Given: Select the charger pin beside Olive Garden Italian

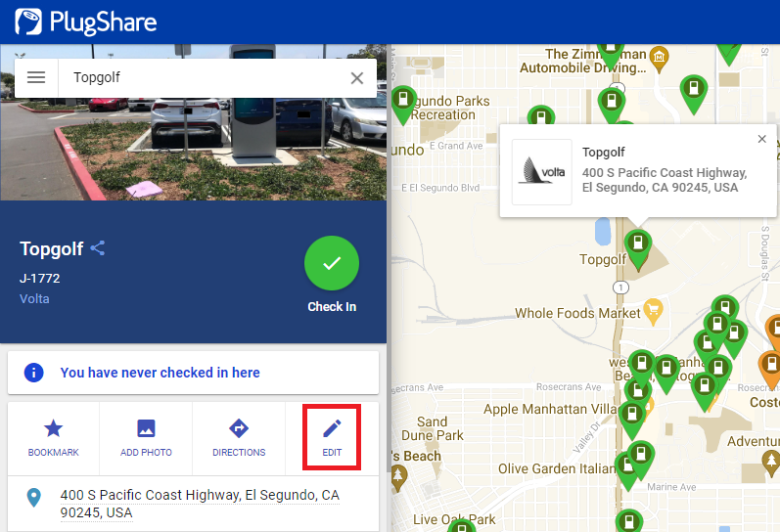Looking at the screenshot, I should tap(627, 469).
